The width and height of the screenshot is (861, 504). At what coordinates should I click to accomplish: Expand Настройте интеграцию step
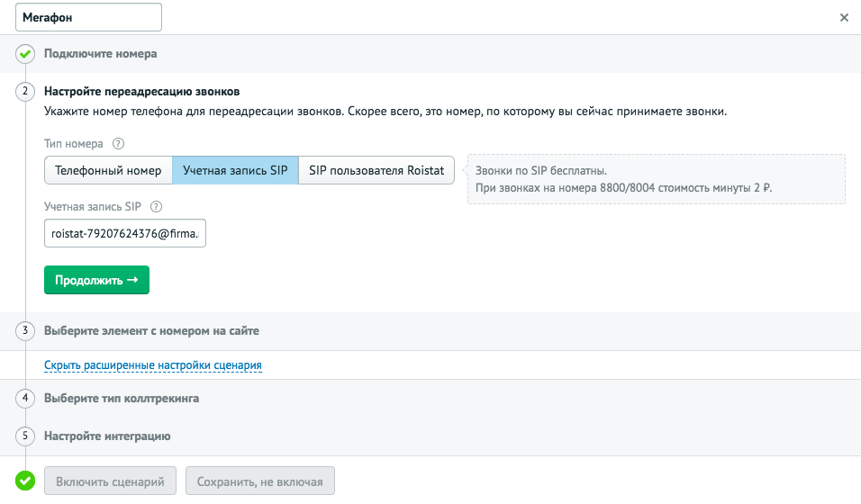point(107,436)
